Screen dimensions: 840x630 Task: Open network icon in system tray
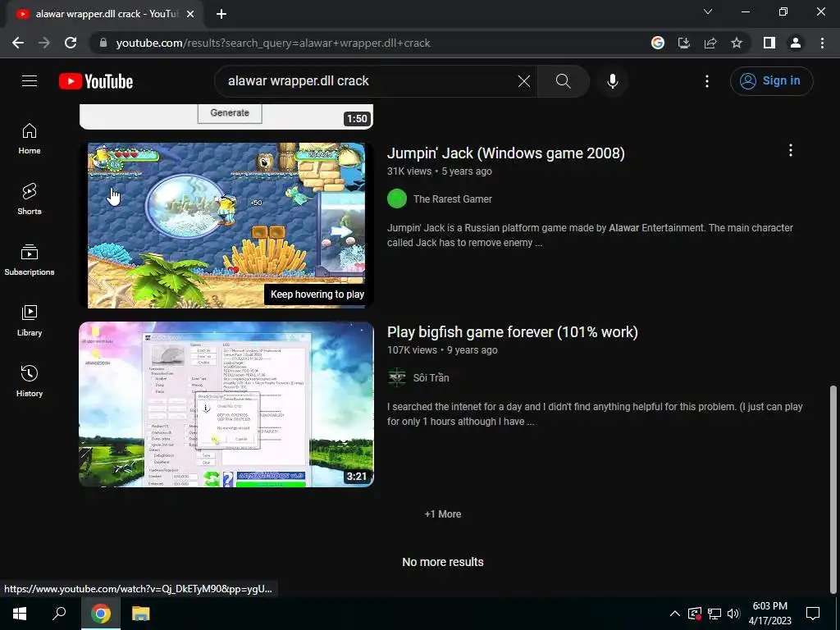pos(714,614)
